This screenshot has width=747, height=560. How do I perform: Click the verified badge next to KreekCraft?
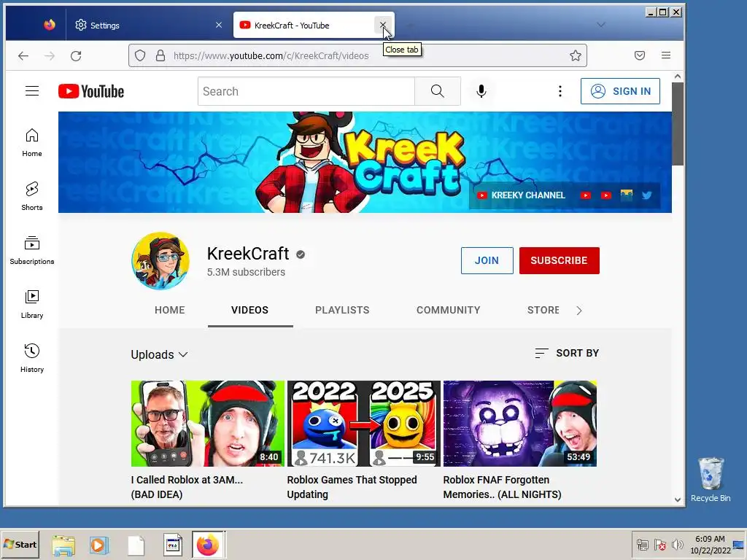tap(300, 254)
